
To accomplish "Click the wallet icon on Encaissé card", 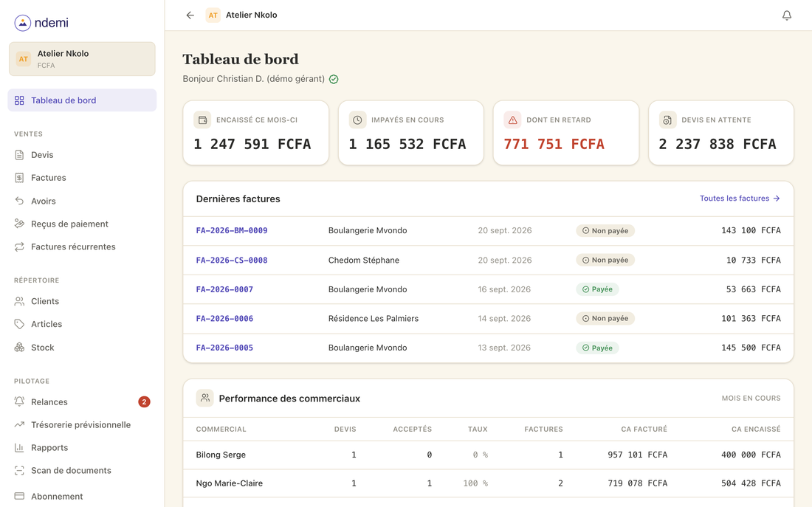I will pos(202,120).
